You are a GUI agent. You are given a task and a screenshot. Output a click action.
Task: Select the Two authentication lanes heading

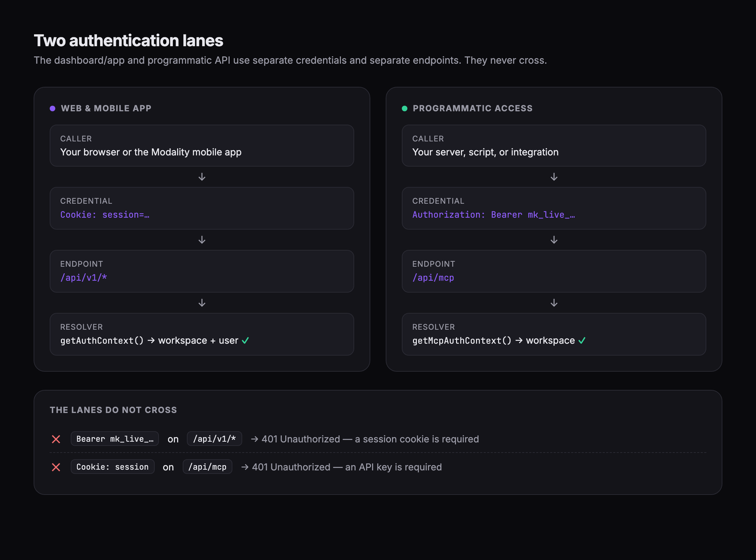click(129, 41)
